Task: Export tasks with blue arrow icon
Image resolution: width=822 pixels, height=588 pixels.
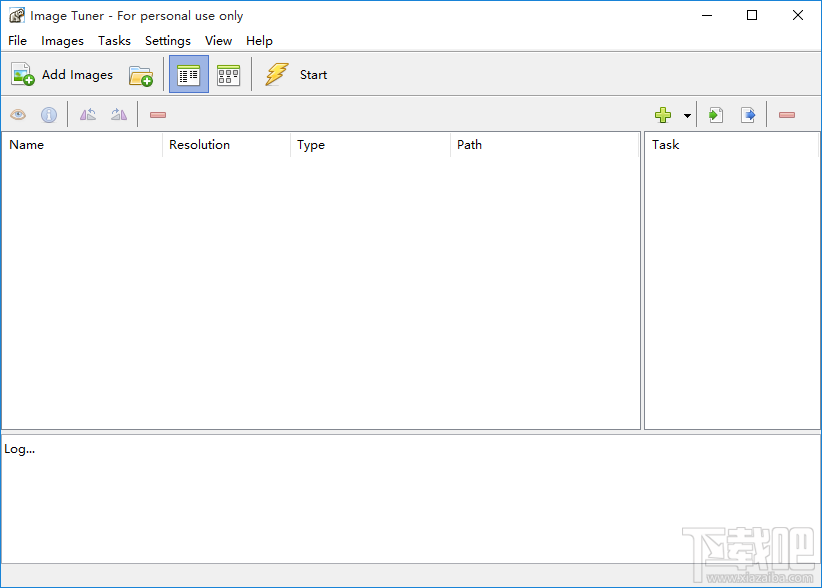Action: pos(748,115)
